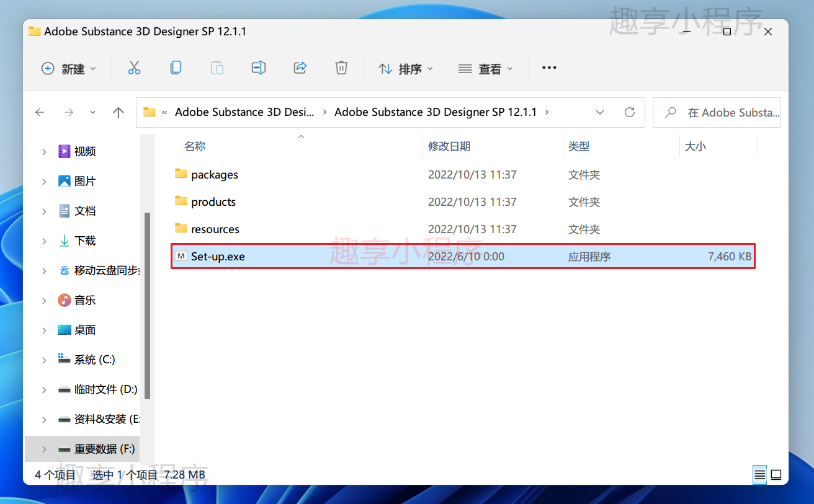Click the 应用程序 type cell
The image size is (814, 504).
pyautogui.click(x=589, y=256)
